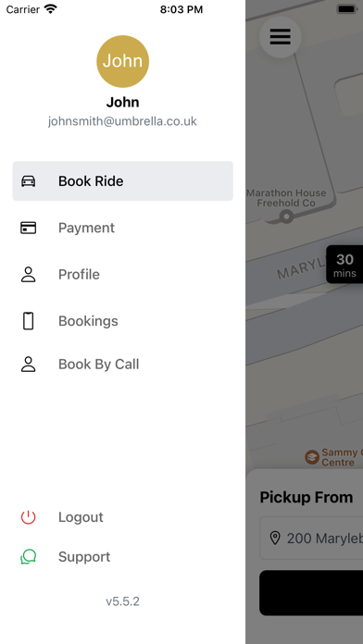Click the 200 Marylebone pickup address field
The image size is (363, 644).
(x=311, y=538)
